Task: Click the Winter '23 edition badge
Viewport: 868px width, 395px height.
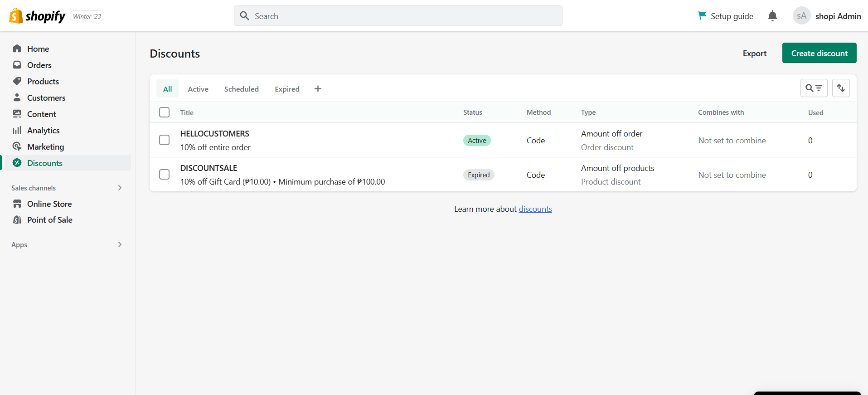Action: click(x=87, y=16)
